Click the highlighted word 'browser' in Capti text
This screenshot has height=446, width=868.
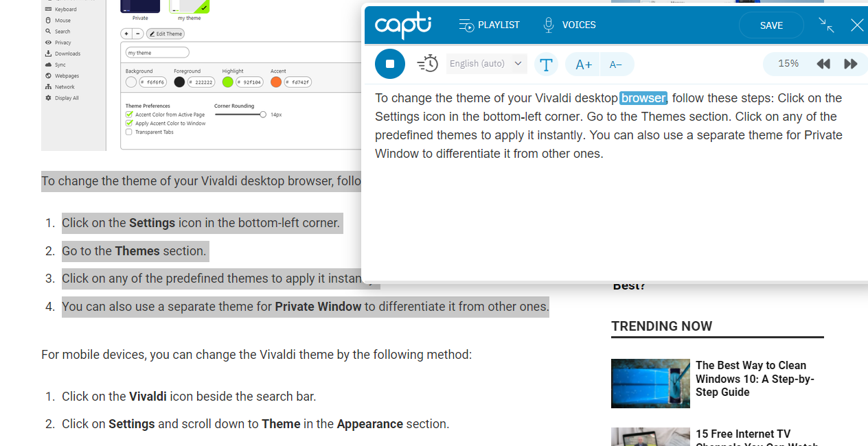tap(643, 98)
